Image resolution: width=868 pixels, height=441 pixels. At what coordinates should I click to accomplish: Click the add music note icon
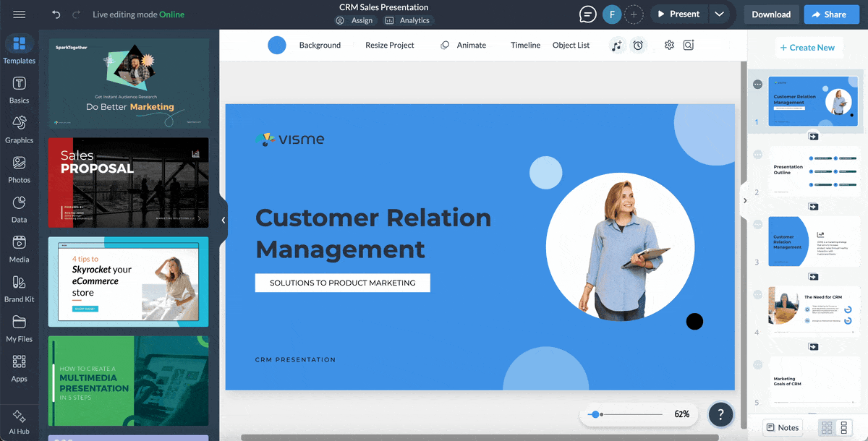[x=616, y=46]
